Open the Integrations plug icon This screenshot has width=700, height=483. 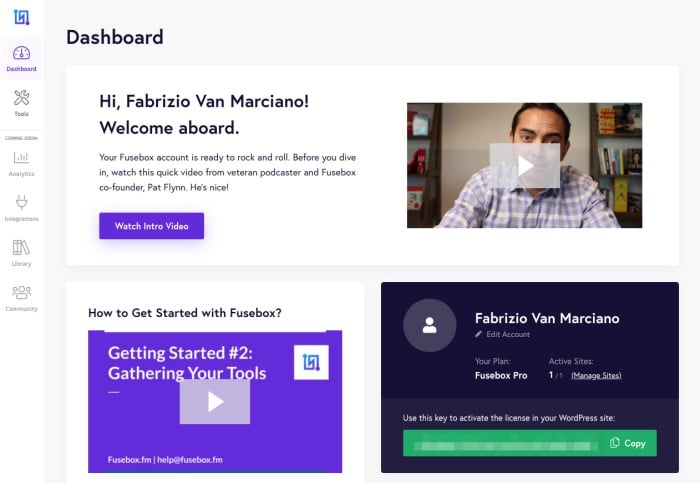(x=21, y=203)
